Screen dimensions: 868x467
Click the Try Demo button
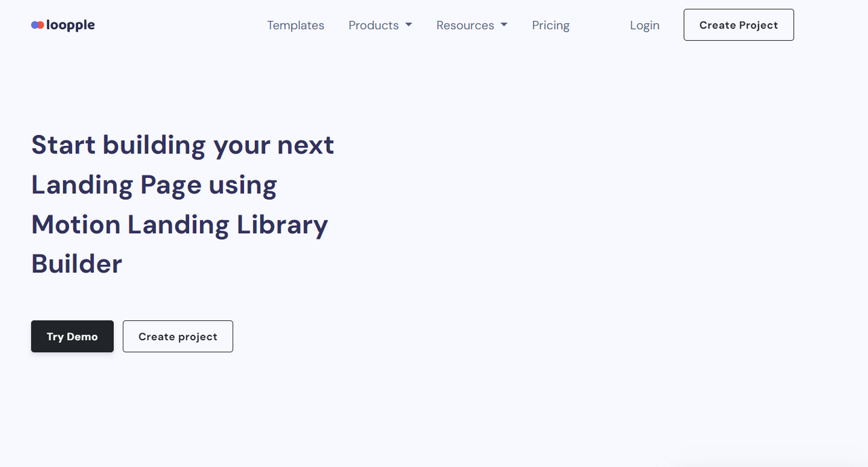point(73,337)
